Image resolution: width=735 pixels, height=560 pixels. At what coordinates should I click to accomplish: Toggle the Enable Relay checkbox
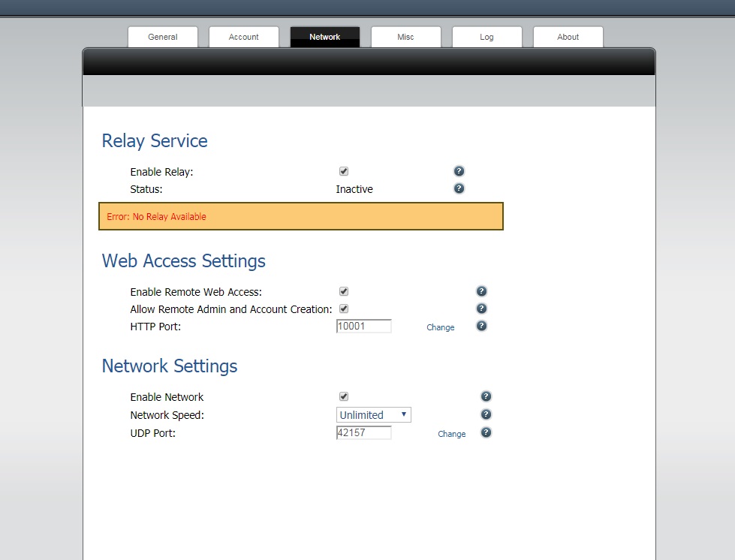pyautogui.click(x=344, y=171)
